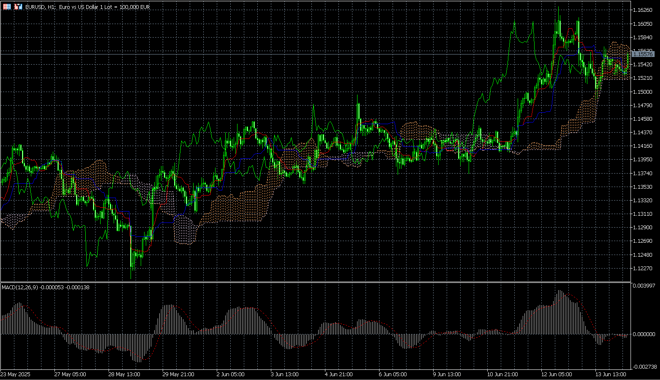Click the 28 May 13:00 time label
Image resolution: width=660 pixels, height=380 pixels.
click(124, 374)
